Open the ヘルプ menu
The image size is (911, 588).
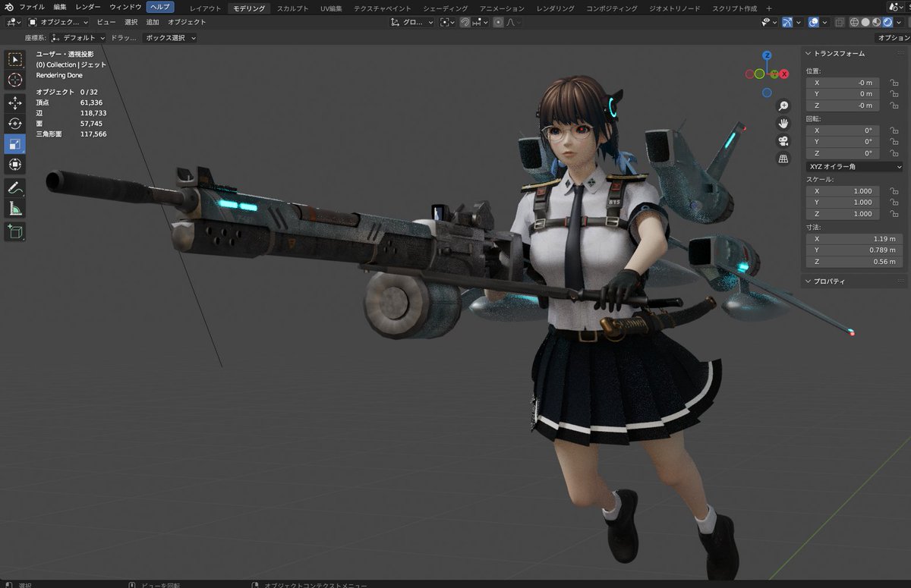click(x=159, y=6)
